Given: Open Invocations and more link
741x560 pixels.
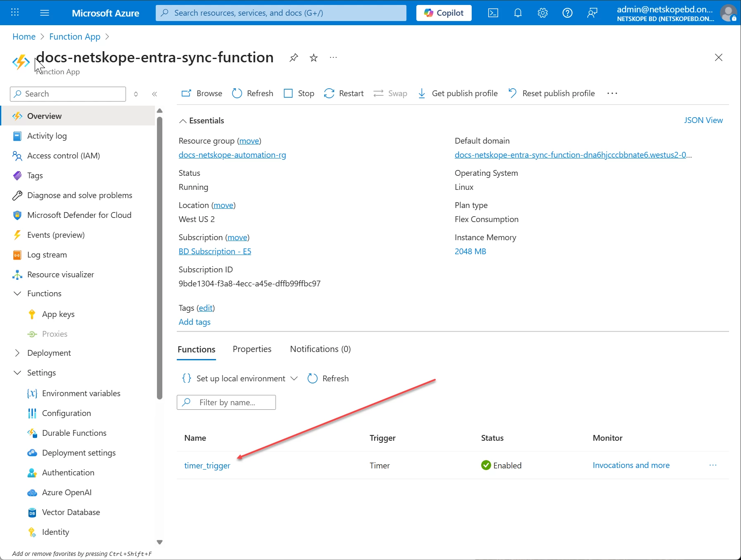Looking at the screenshot, I should (631, 465).
